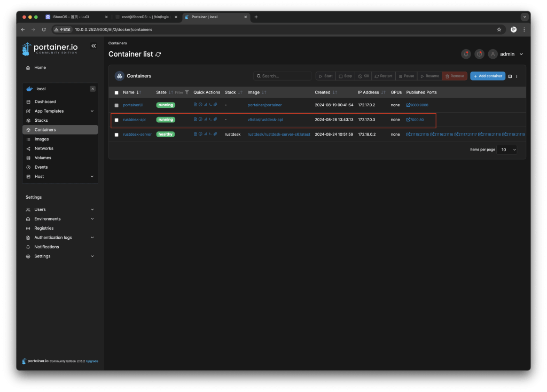Open the table's three-dot more options icon

click(517, 76)
